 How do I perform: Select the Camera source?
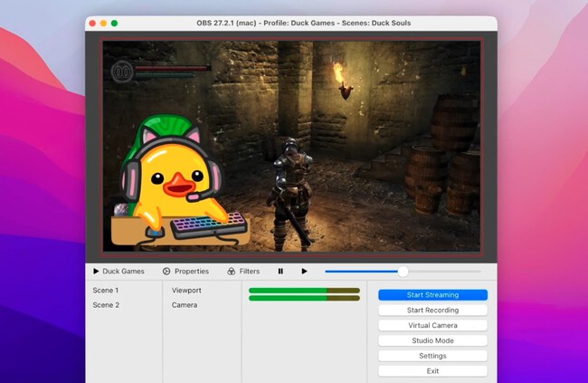(x=185, y=305)
